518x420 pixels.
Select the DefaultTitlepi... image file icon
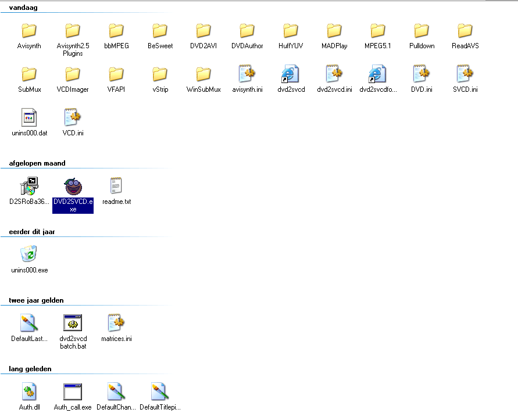coord(160,392)
